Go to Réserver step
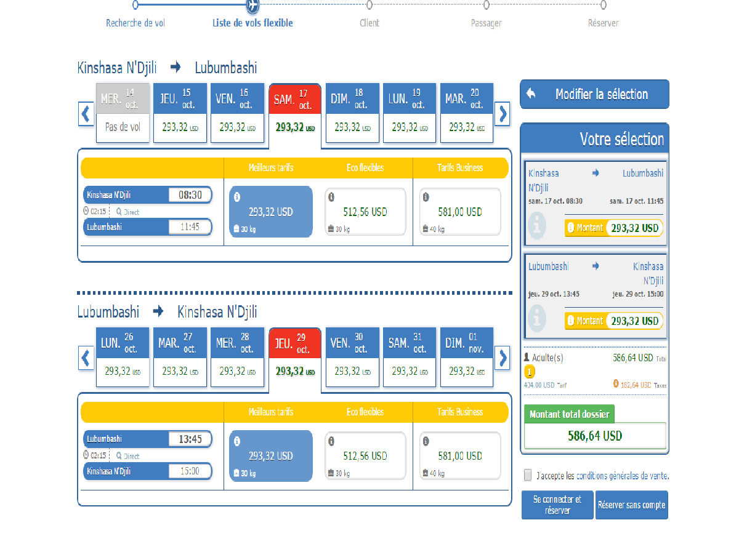This screenshot has height=560, width=739. (x=604, y=23)
